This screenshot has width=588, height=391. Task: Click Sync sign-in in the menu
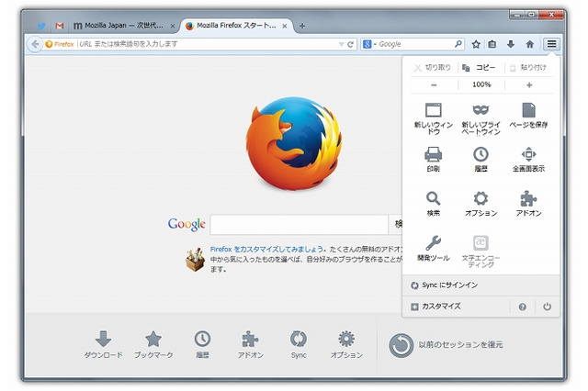[450, 285]
